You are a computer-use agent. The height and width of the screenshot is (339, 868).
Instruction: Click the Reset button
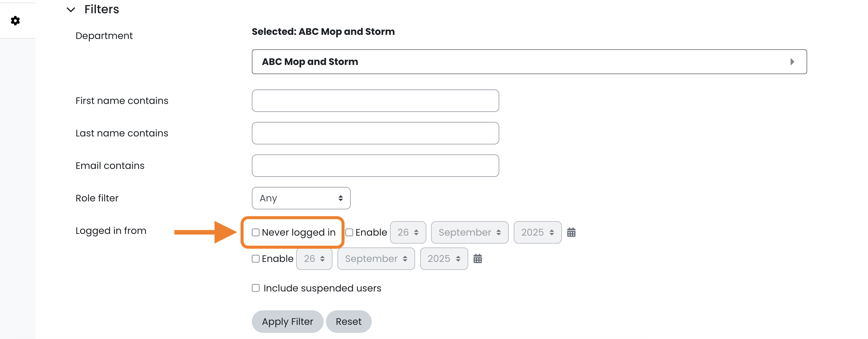click(x=348, y=322)
